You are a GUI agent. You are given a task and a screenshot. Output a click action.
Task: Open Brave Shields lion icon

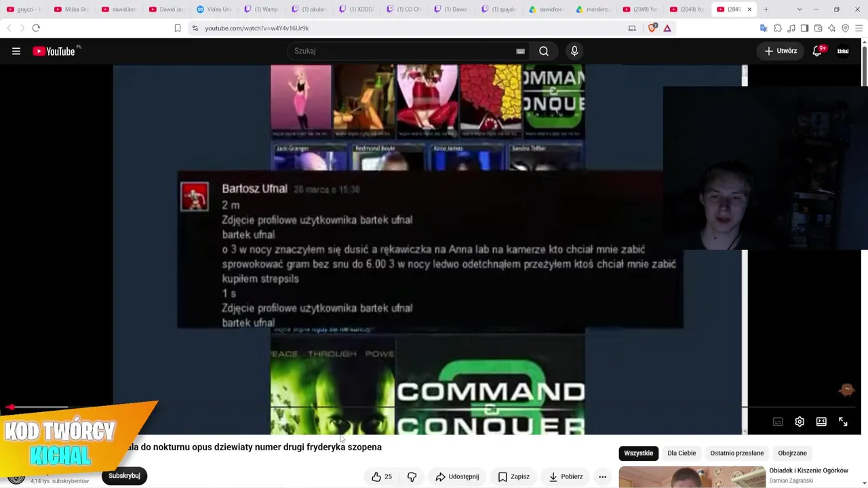[652, 28]
